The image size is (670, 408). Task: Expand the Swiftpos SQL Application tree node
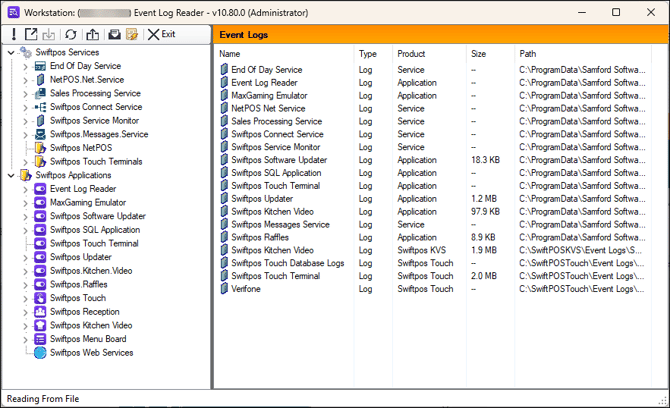[x=25, y=231]
